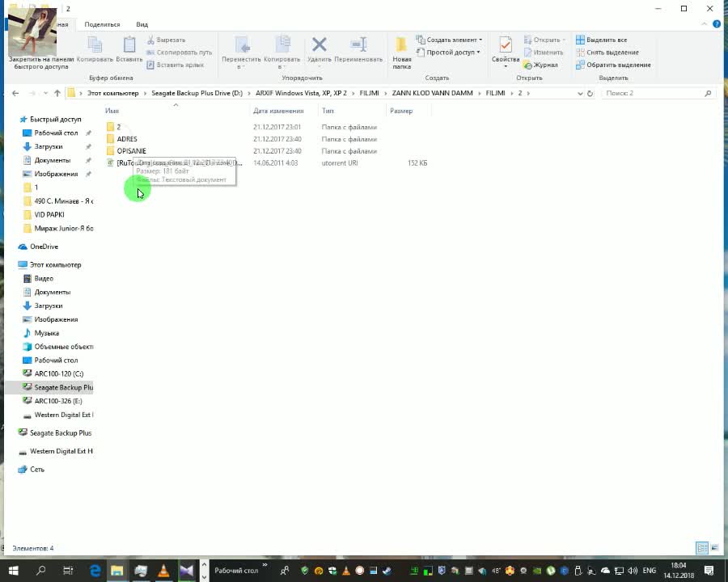The height and width of the screenshot is (582, 728).
Task: Click the New Folder icon in ribbon
Action: pyautogui.click(x=401, y=48)
